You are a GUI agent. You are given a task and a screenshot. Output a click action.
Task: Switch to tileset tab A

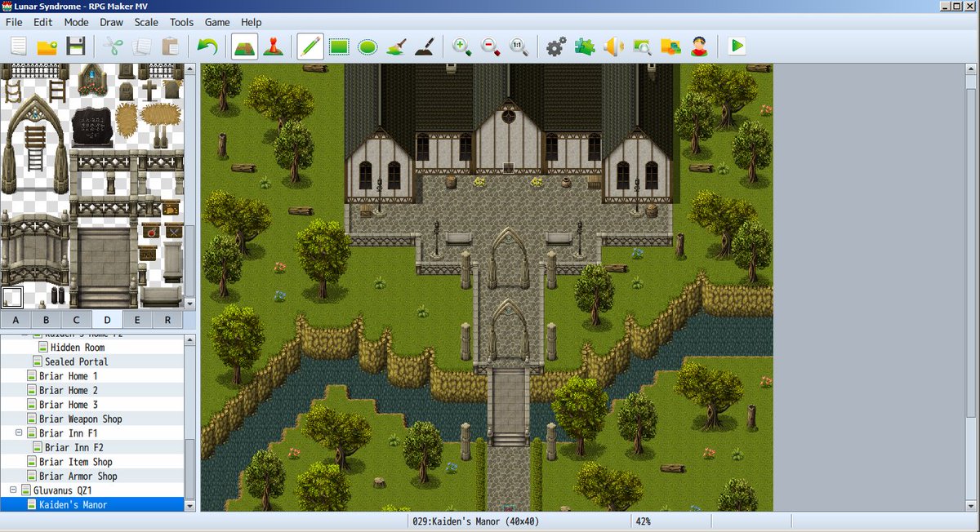coord(16,320)
